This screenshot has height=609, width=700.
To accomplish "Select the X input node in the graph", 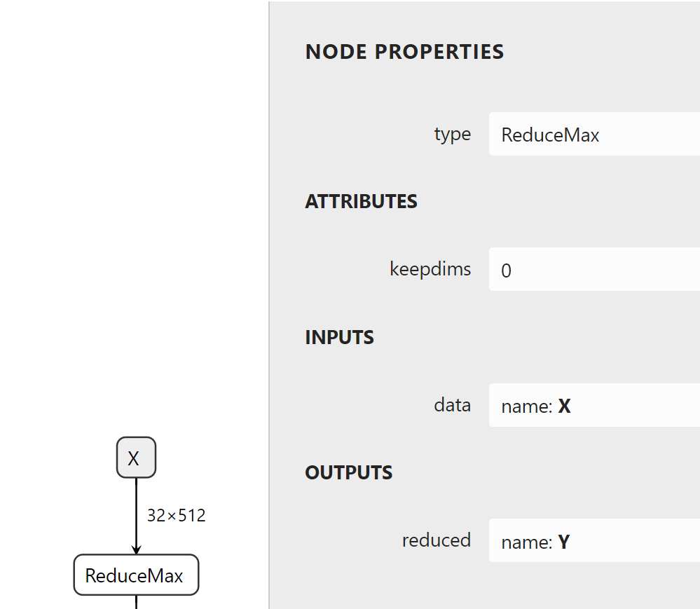I will 136,458.
